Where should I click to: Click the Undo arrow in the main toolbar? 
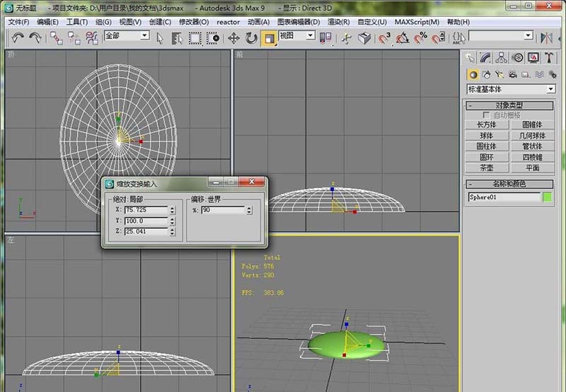[18, 38]
